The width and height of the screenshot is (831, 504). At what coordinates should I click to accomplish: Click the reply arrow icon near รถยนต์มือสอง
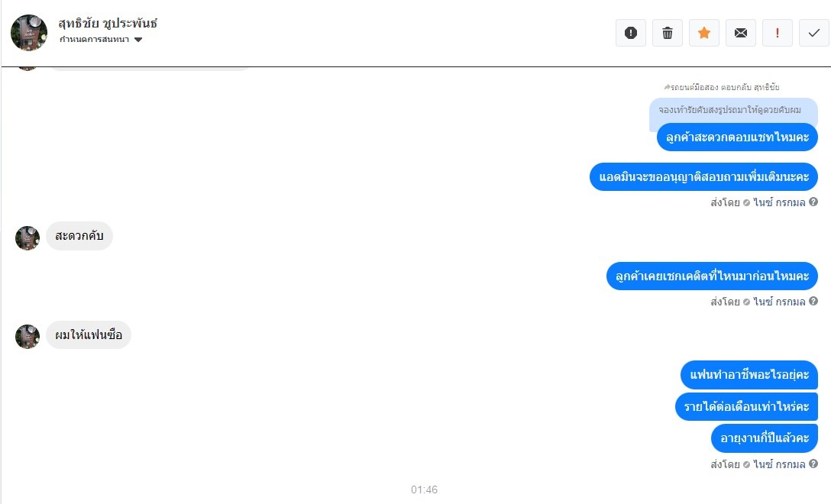(x=668, y=87)
